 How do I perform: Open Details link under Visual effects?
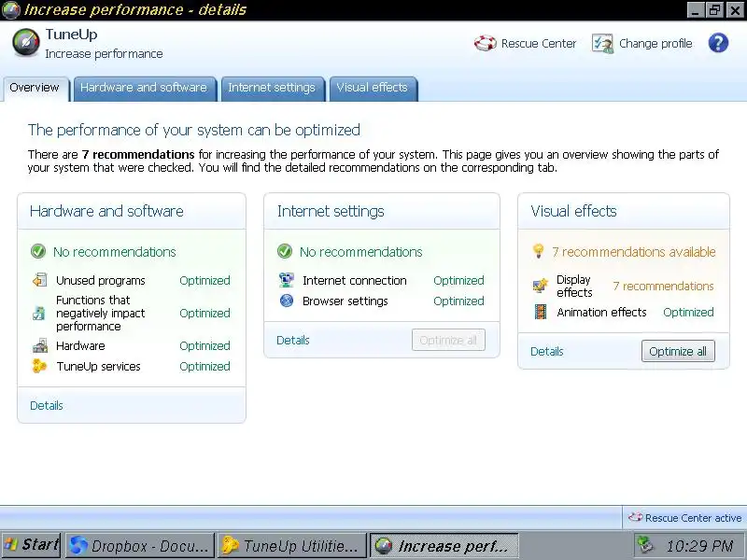coord(547,352)
